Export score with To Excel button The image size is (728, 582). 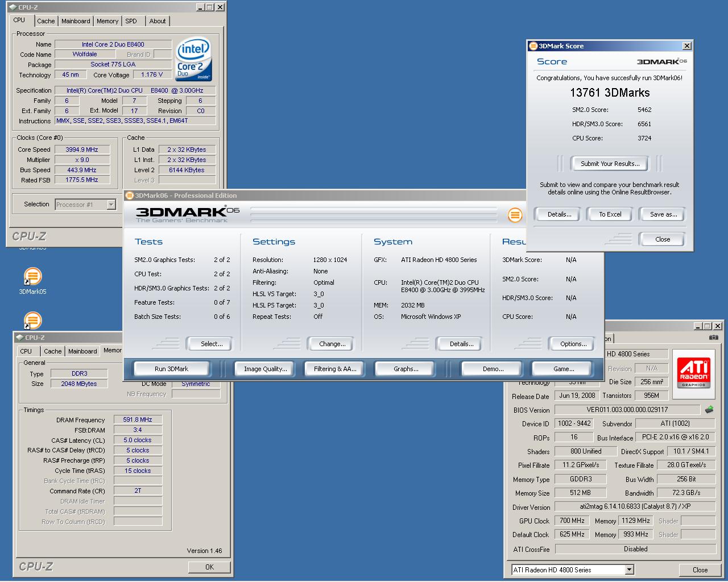610,214
